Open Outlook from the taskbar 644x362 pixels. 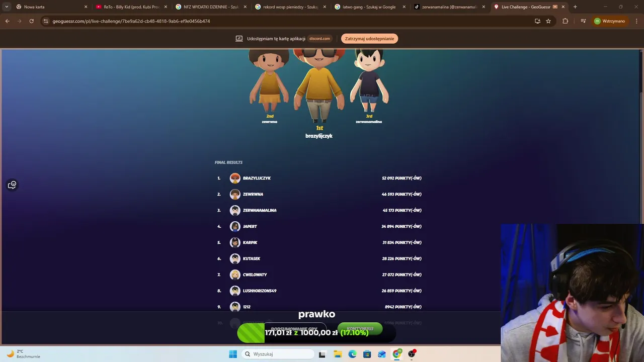pyautogui.click(x=382, y=354)
